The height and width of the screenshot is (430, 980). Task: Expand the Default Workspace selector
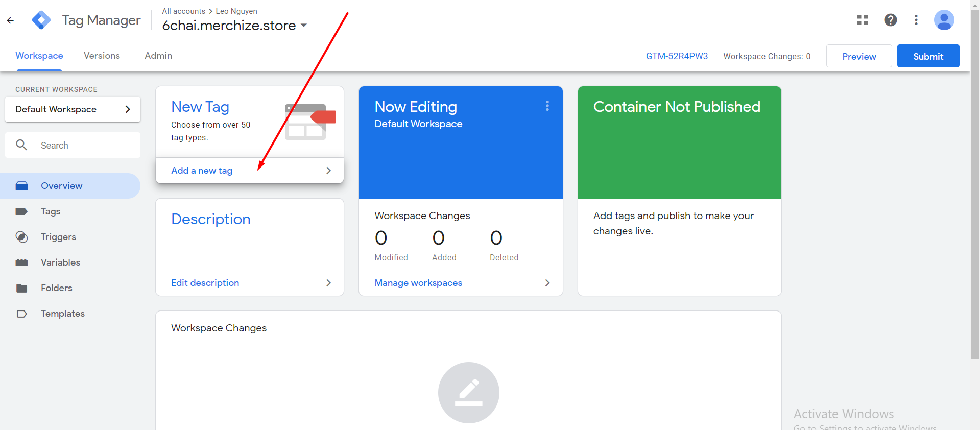[73, 109]
